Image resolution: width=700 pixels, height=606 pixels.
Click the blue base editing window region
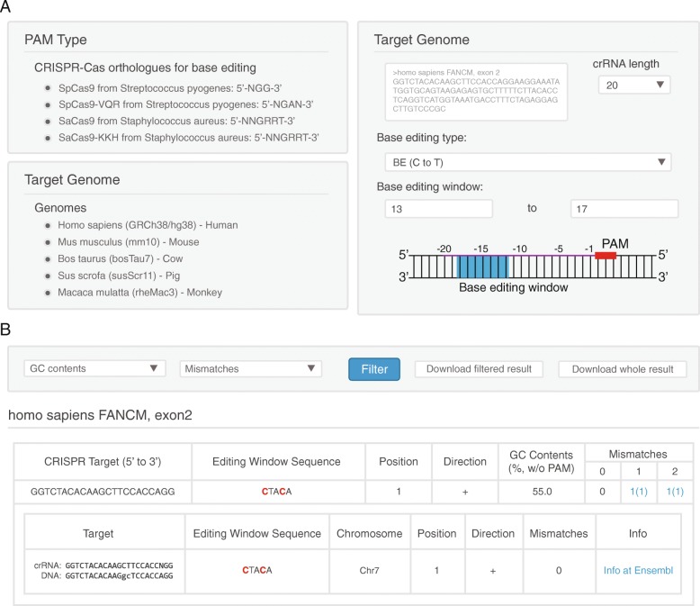click(482, 267)
